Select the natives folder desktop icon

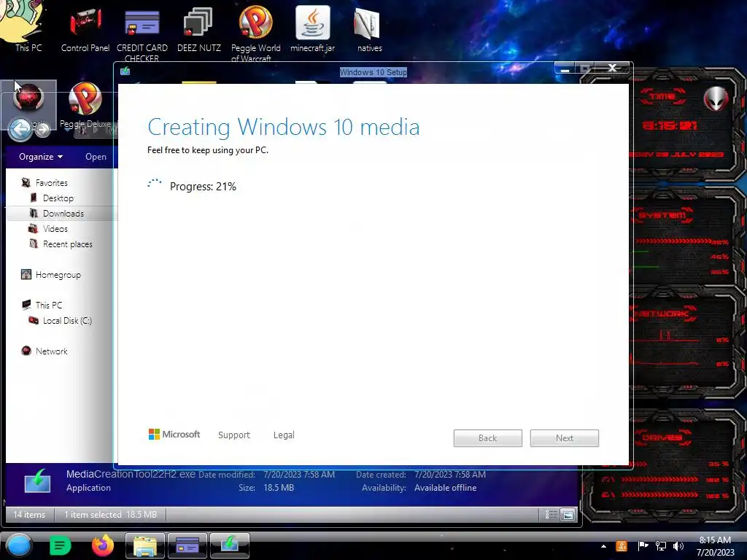pos(369,29)
